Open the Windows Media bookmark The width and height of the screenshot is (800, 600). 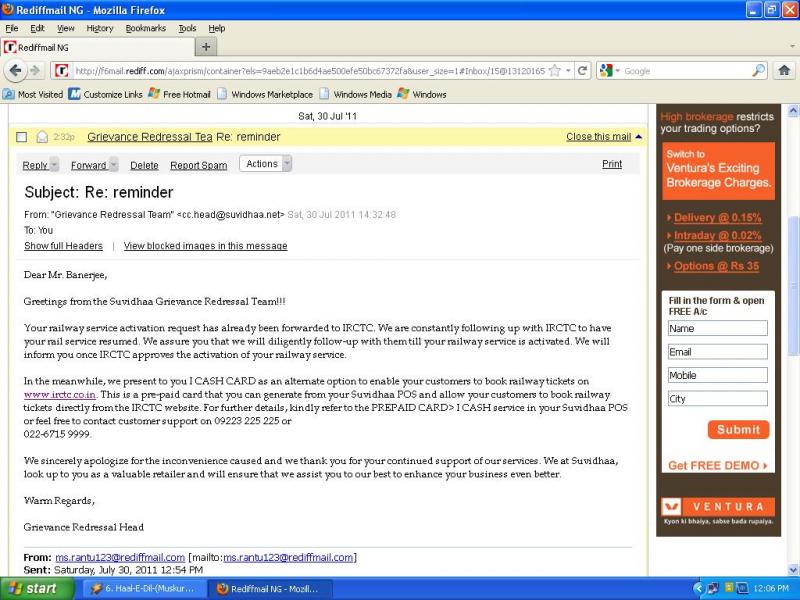(x=356, y=94)
